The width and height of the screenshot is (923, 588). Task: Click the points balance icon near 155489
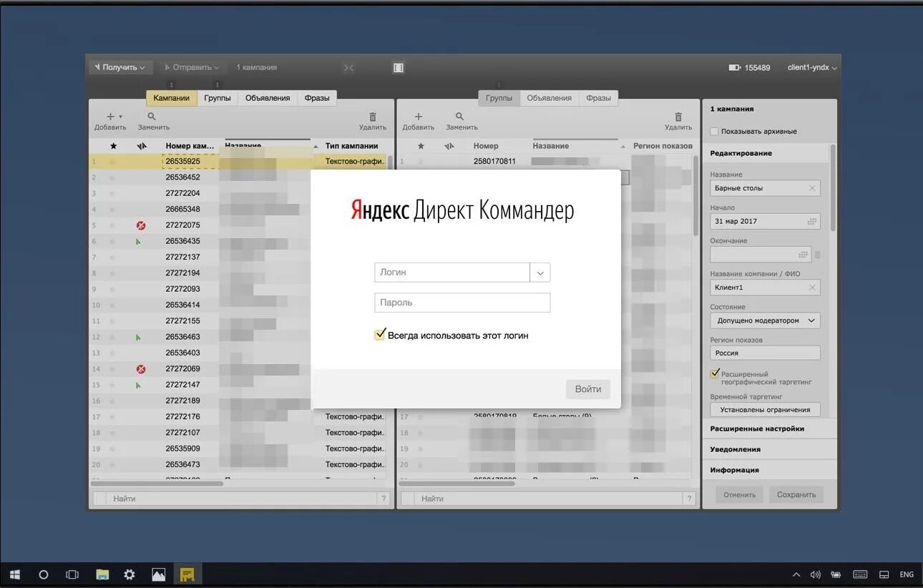point(734,68)
